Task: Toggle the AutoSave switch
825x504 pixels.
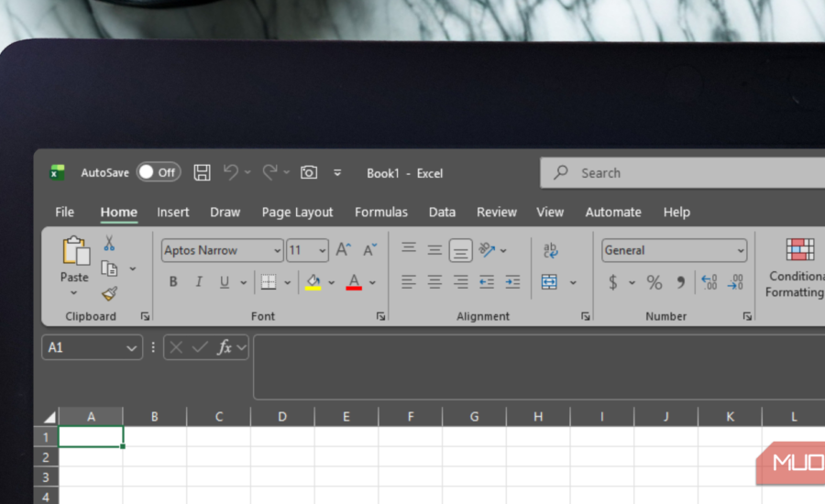Action: (x=159, y=172)
